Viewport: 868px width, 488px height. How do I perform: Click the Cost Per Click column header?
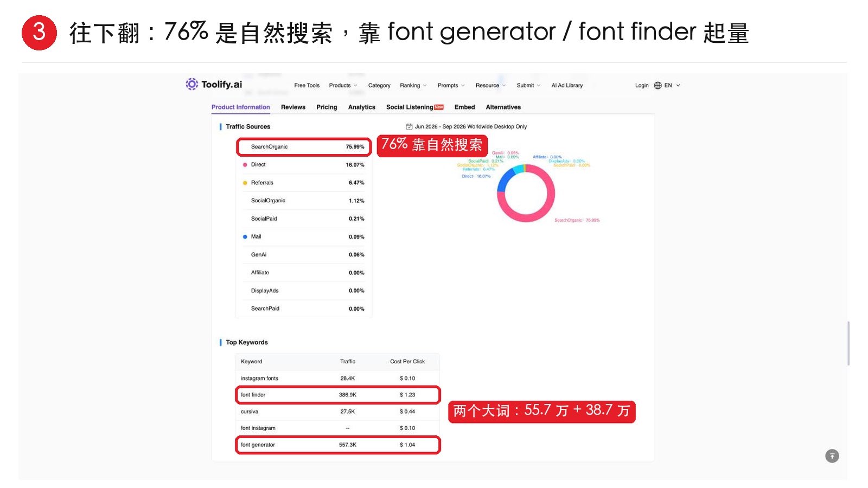pyautogui.click(x=407, y=362)
